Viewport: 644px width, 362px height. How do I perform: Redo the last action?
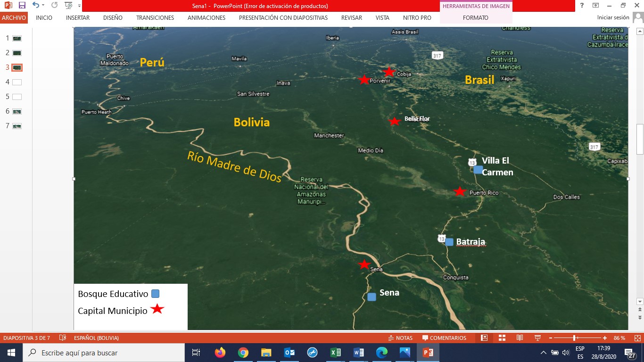point(54,6)
